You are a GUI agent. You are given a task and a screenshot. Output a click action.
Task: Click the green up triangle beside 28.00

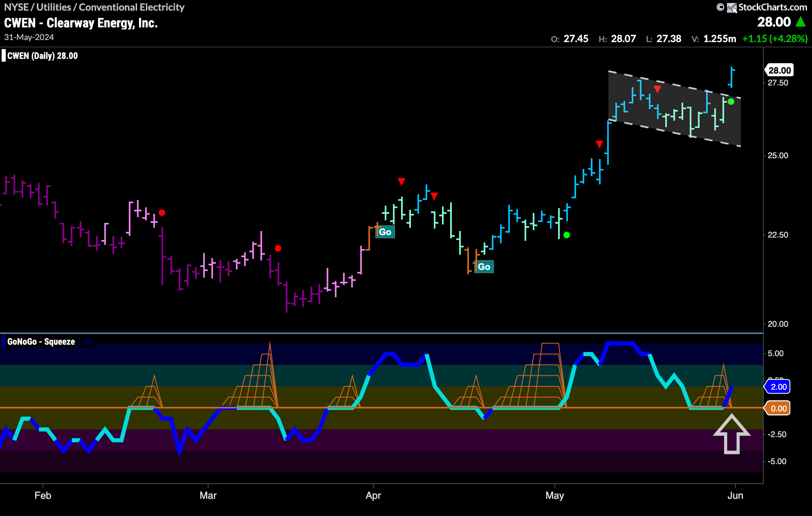coord(801,22)
